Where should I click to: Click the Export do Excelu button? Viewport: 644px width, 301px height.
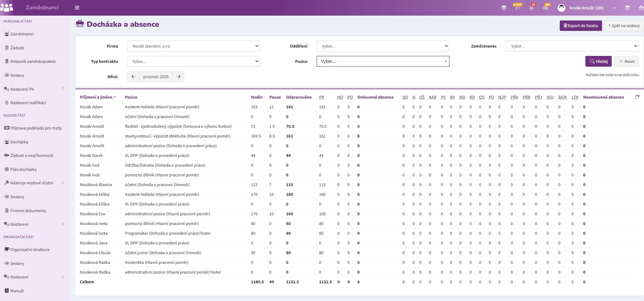[x=581, y=26]
